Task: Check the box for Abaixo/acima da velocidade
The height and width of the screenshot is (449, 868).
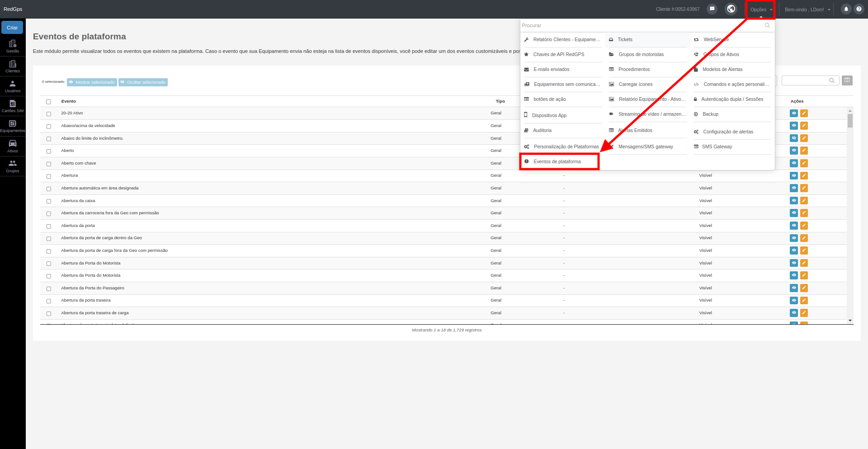Action: pos(48,126)
